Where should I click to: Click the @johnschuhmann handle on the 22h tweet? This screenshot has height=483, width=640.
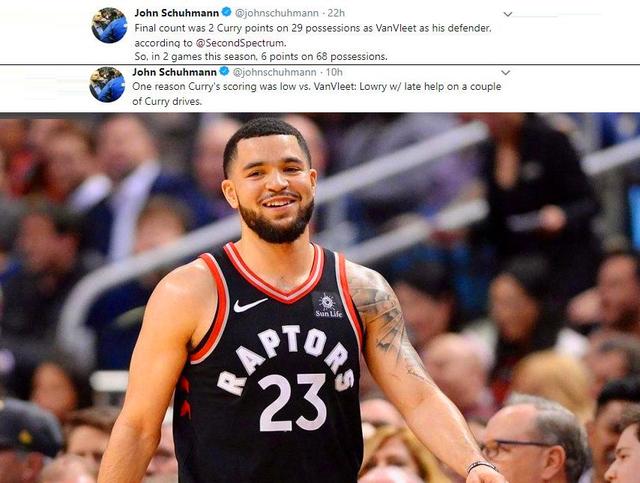click(277, 13)
